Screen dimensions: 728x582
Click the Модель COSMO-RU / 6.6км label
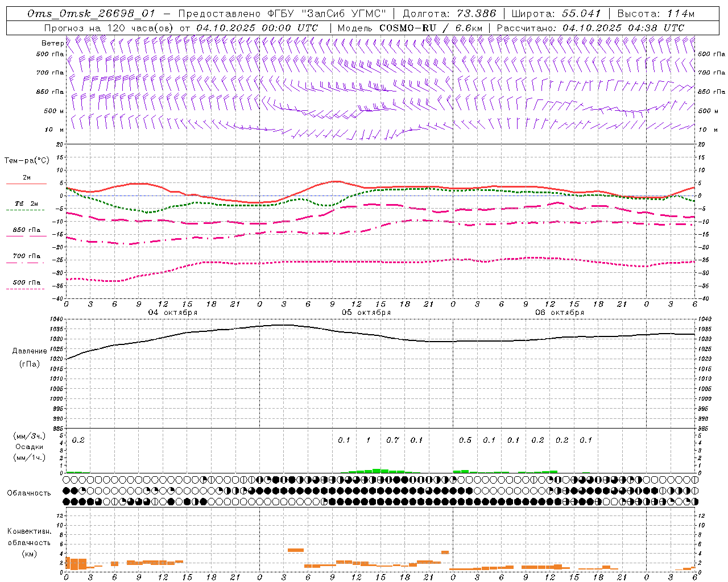(411, 27)
